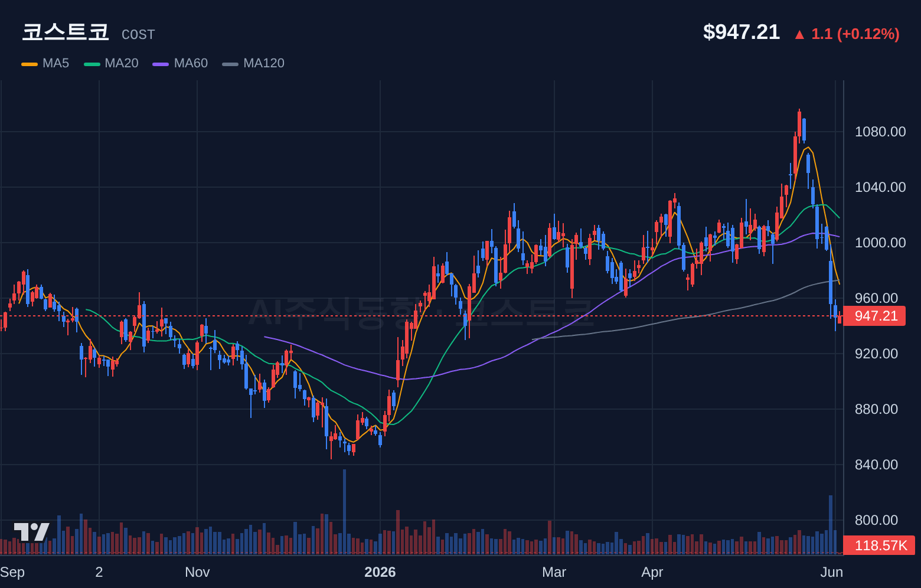Toggle the MA120 legend label
This screenshot has width=921, height=588.
[264, 63]
